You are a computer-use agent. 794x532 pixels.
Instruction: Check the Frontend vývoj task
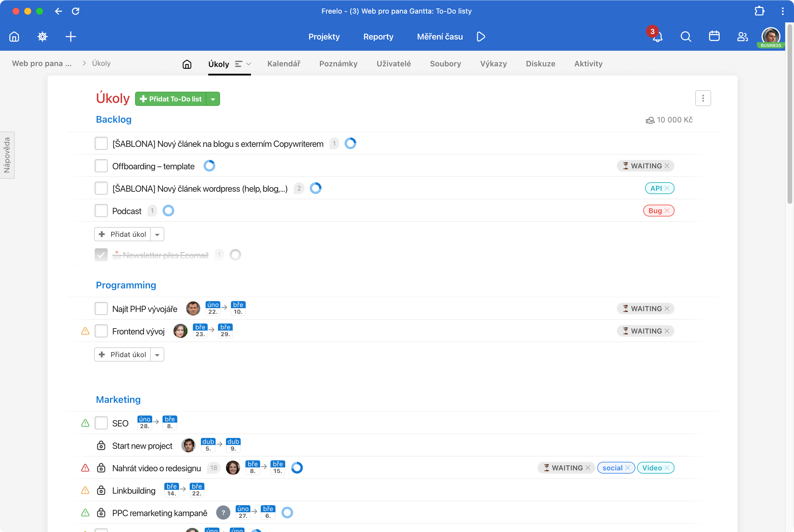coord(101,331)
